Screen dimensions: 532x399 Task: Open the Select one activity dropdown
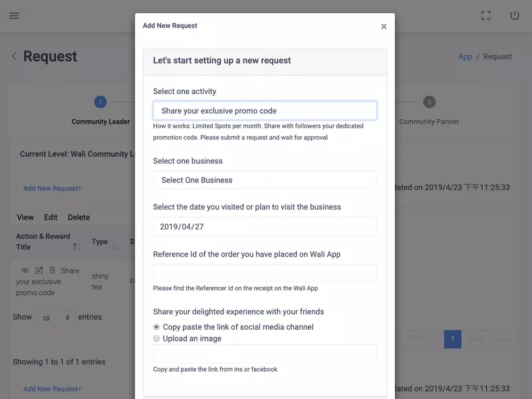coord(264,111)
